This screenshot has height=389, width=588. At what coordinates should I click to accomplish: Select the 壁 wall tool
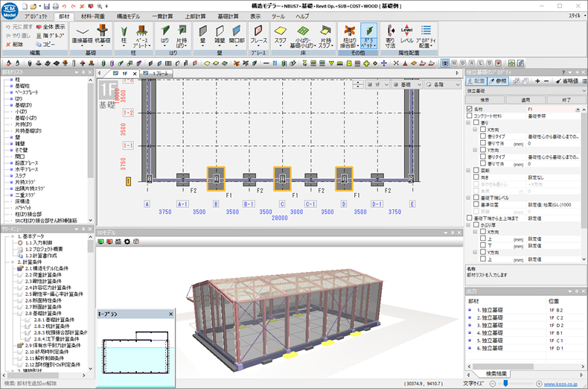pyautogui.click(x=202, y=36)
